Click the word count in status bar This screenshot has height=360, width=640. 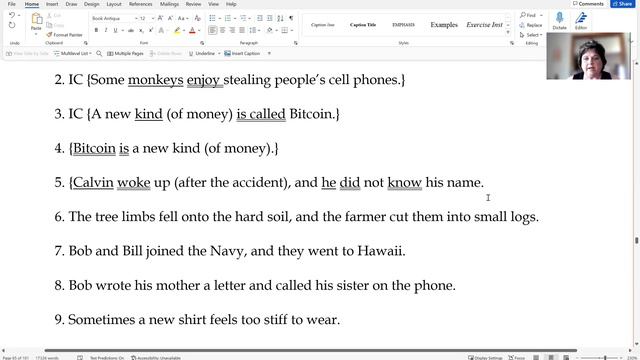click(x=47, y=358)
